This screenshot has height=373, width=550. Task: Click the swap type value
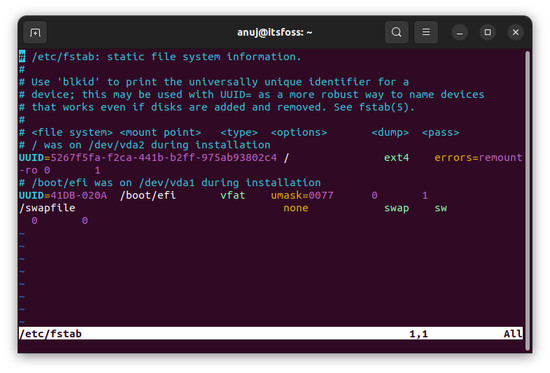click(x=396, y=208)
